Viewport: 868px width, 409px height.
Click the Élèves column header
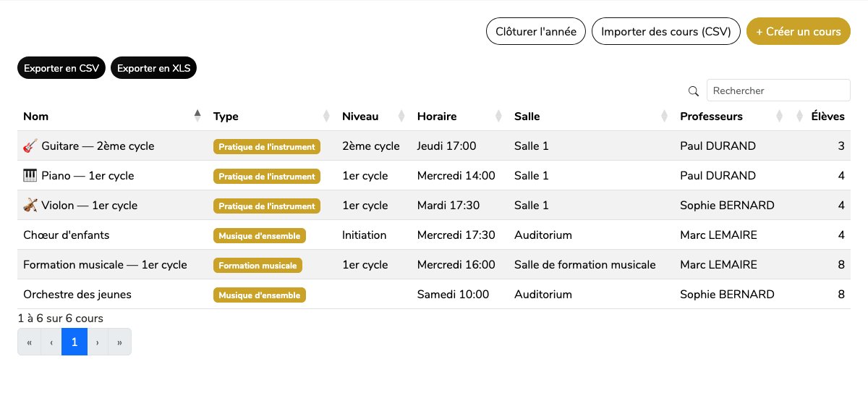tap(820, 116)
